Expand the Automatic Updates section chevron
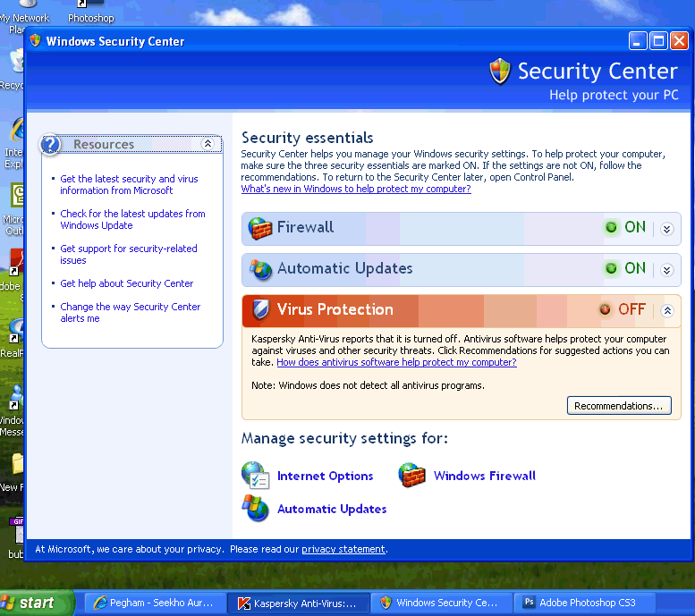695x616 pixels. pos(666,270)
